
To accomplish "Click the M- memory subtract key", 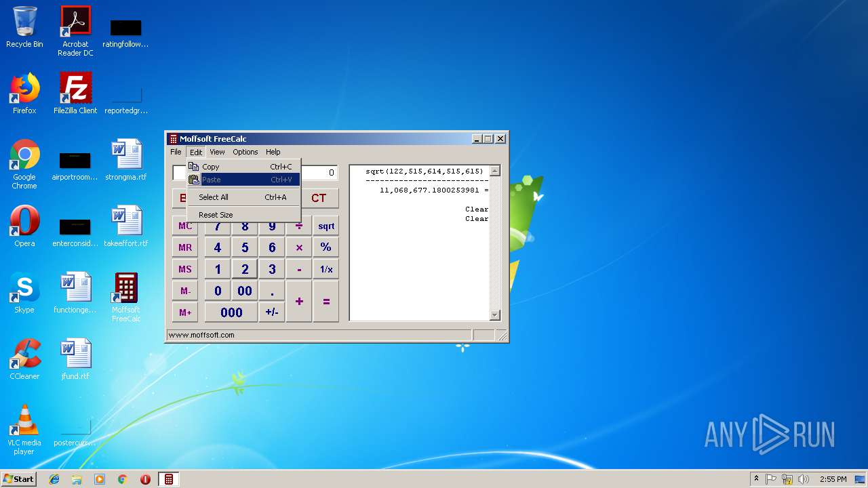I will click(185, 291).
